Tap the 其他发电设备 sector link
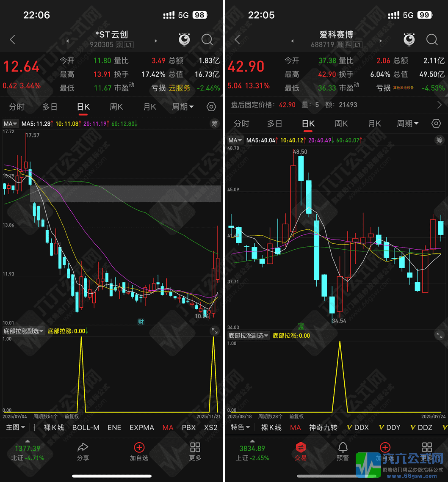The width and height of the screenshot is (448, 482). pos(404,88)
